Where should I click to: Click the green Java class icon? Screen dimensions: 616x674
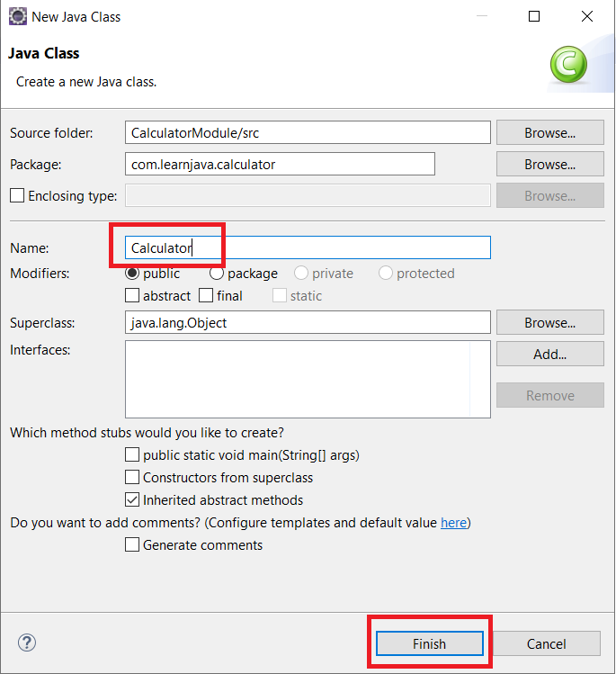click(567, 65)
